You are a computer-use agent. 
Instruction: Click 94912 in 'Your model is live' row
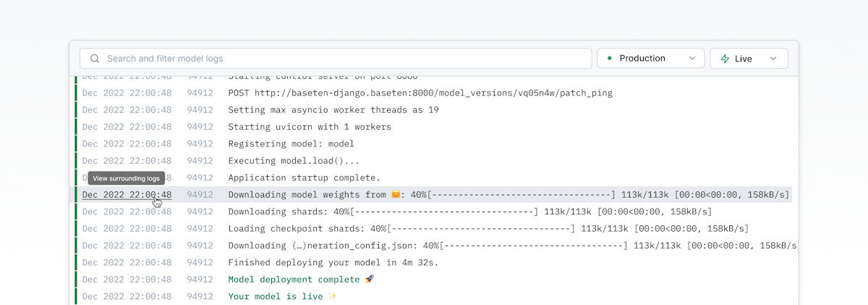200,296
